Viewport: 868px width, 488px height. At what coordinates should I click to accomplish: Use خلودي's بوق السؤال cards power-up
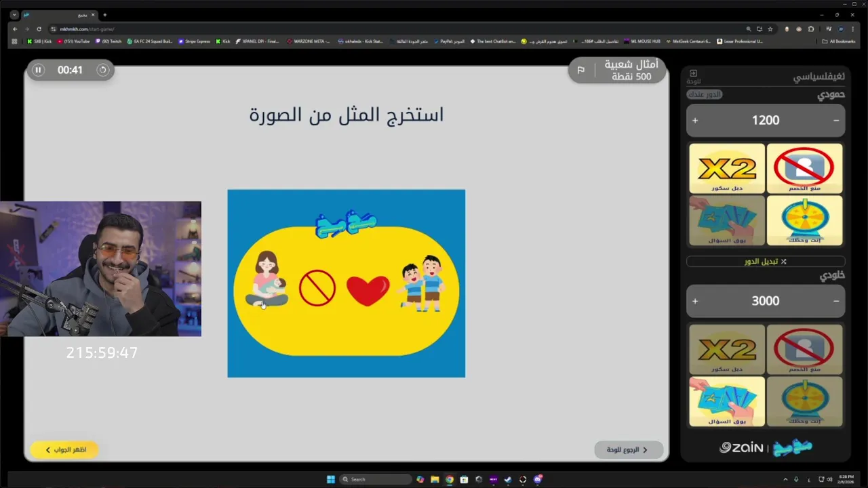click(727, 401)
